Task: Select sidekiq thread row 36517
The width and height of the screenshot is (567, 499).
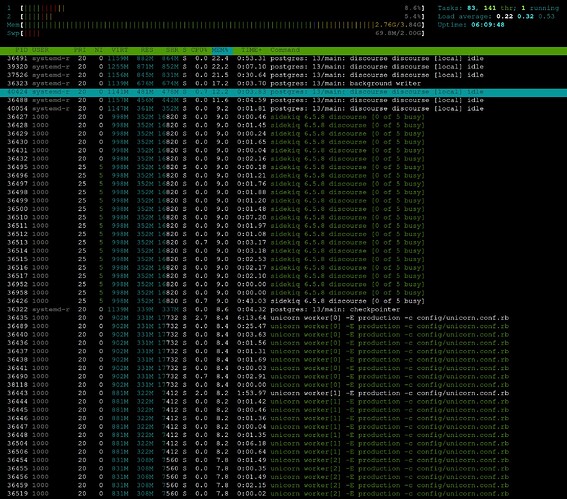Action: click(284, 276)
